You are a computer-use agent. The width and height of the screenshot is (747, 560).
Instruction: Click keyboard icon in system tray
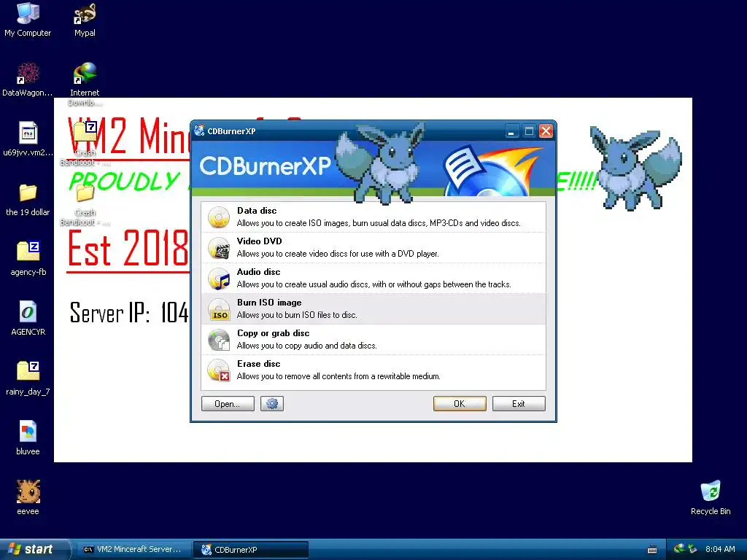(652, 550)
